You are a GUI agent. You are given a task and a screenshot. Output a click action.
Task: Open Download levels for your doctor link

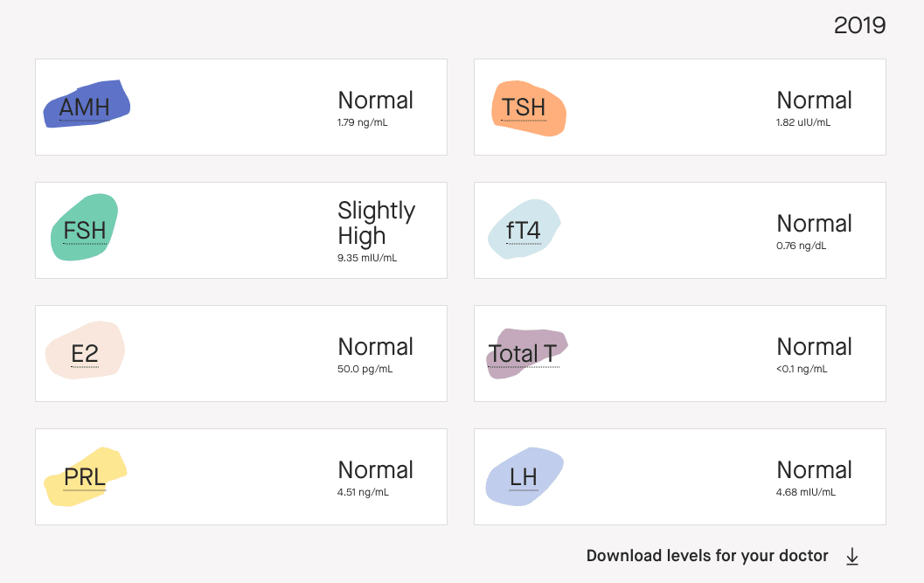(707, 556)
